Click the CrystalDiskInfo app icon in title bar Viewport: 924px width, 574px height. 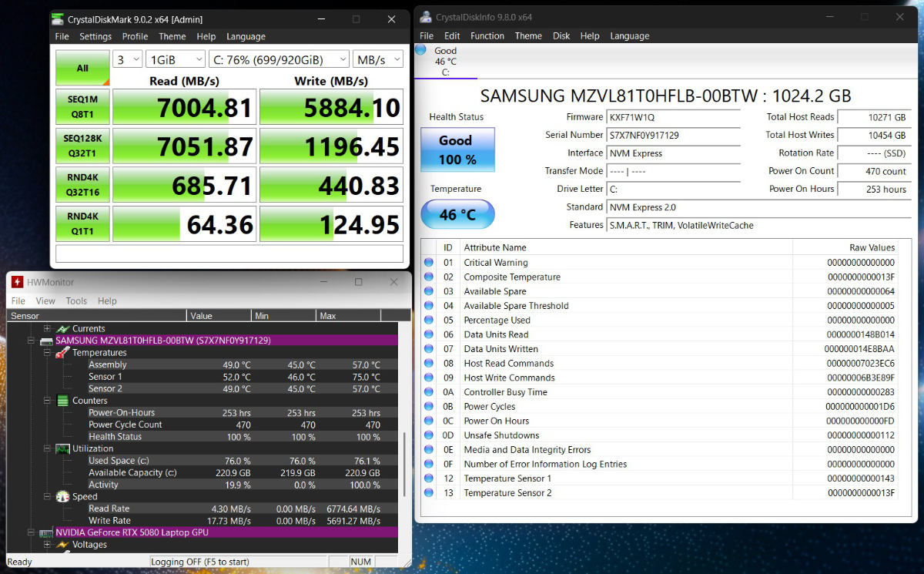pos(426,17)
